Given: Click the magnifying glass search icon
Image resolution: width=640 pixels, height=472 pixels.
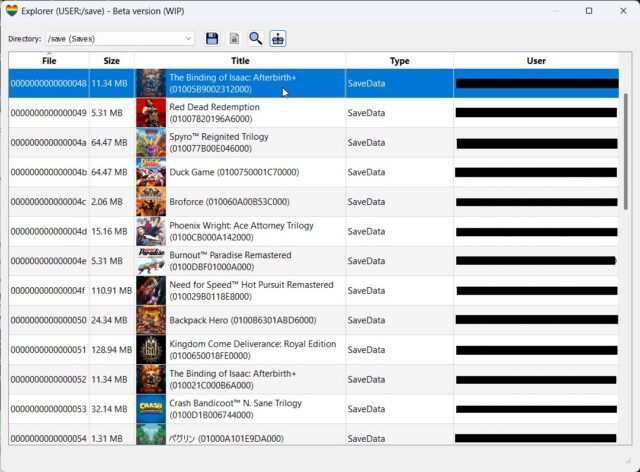Looking at the screenshot, I should click(256, 39).
